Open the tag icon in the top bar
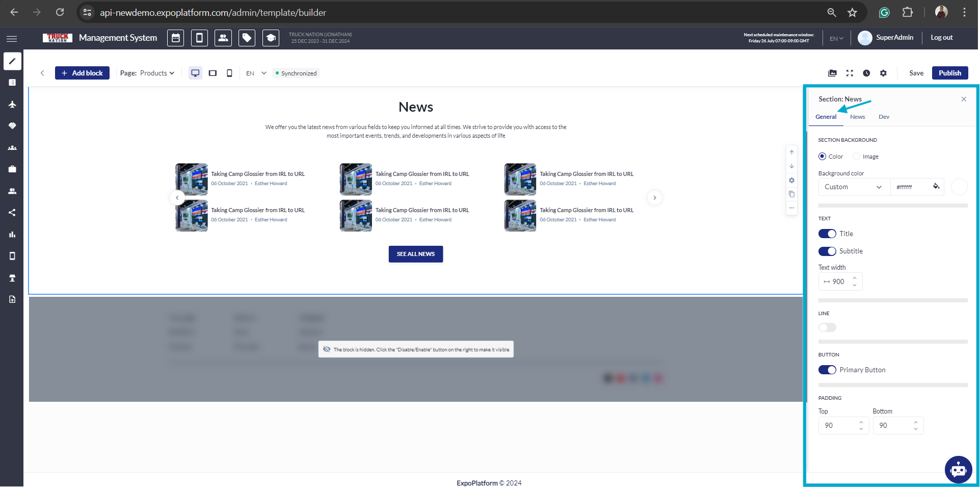Viewport: 980px width, 487px height. 247,38
